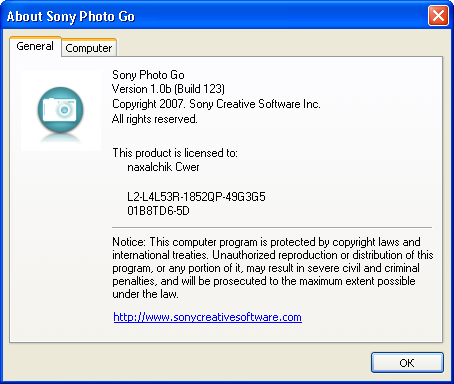Click the Notice paragraph first line
Viewport: 454px width, 384px height.
click(x=266, y=242)
